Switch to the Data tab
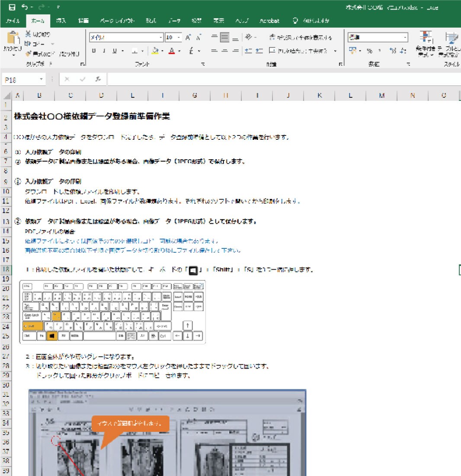 click(x=175, y=21)
